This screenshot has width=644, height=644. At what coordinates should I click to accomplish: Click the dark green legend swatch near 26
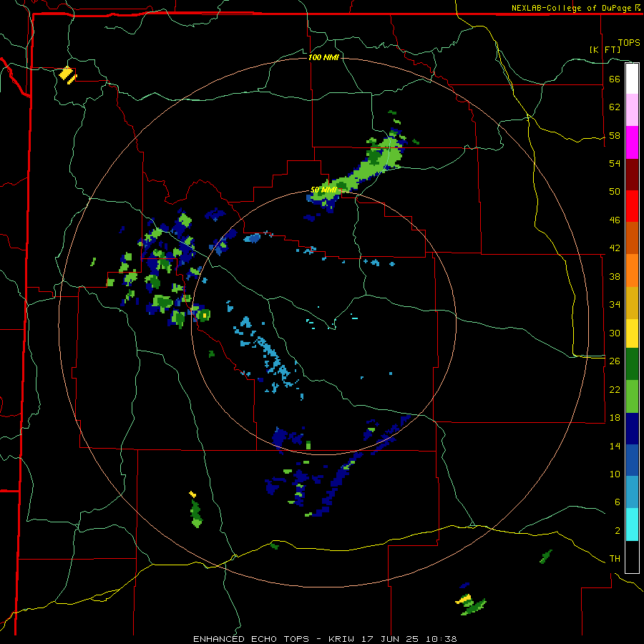tap(632, 364)
